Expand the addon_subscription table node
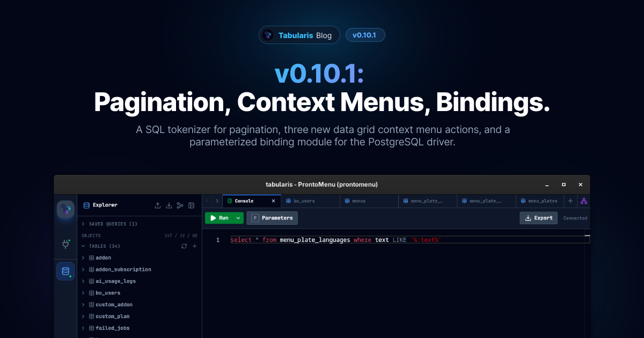 point(83,269)
